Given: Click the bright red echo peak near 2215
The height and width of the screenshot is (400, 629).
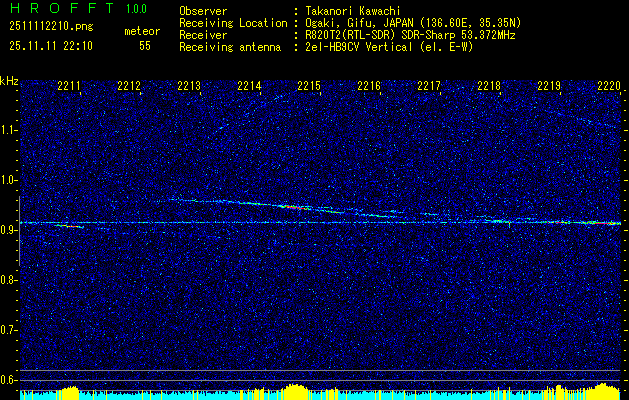Looking at the screenshot, I should pos(295,207).
